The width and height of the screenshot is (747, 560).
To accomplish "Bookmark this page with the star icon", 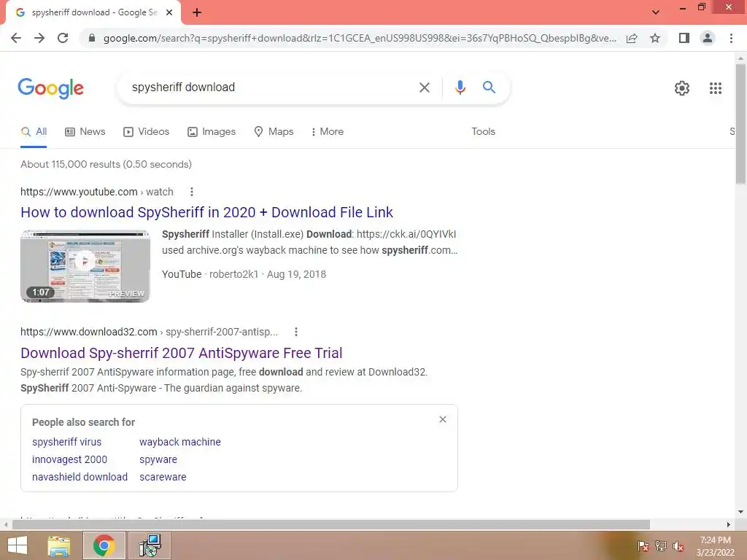I will pos(655,38).
